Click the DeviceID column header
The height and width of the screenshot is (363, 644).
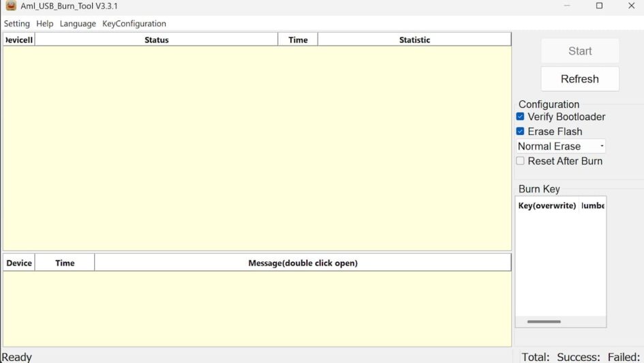19,40
